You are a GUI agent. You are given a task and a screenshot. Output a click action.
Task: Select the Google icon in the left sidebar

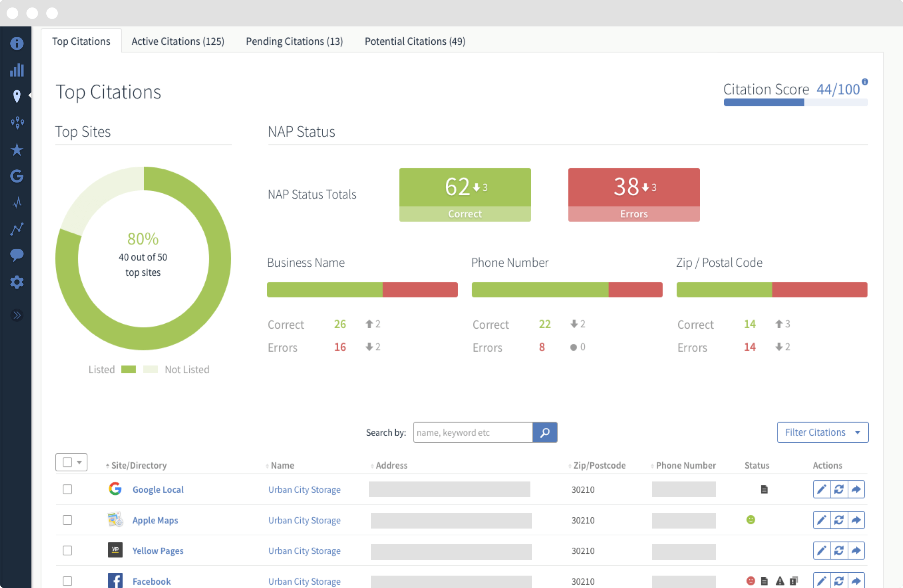[17, 176]
